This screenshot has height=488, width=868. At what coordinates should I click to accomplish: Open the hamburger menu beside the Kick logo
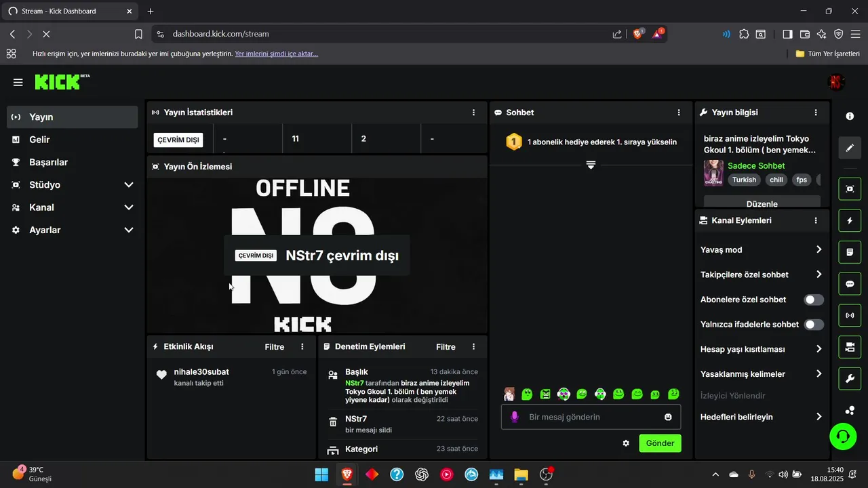(18, 82)
